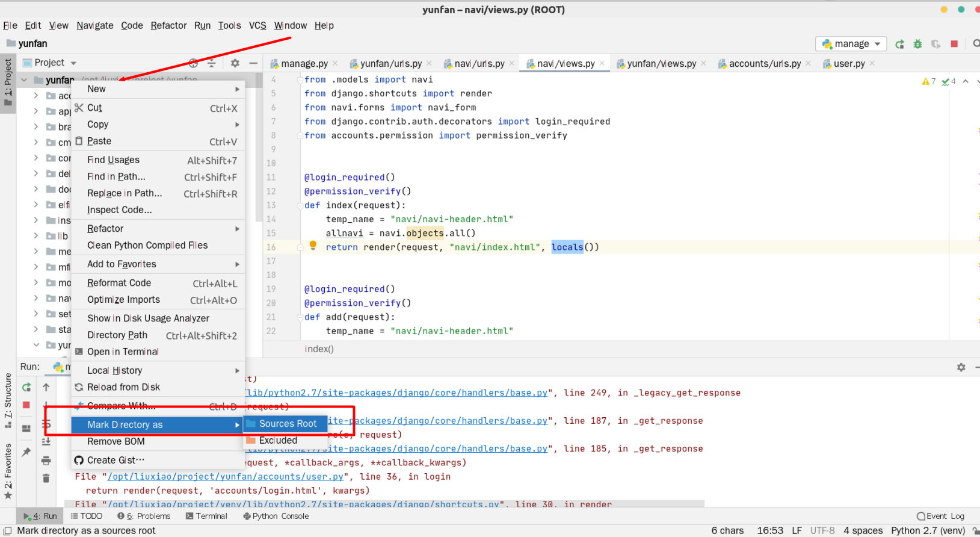
Task: Open the Python Console tool window
Action: tap(276, 516)
